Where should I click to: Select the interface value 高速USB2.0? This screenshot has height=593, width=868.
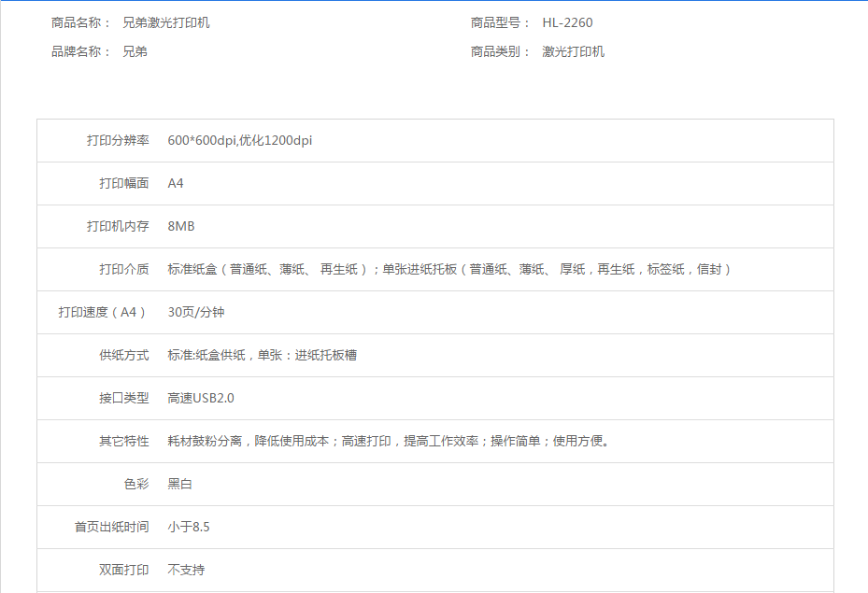tap(201, 398)
